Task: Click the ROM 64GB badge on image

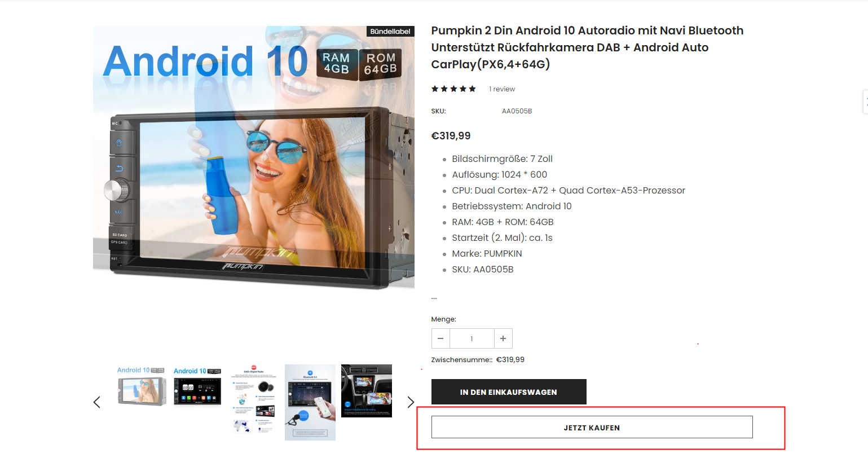Action: tap(381, 64)
